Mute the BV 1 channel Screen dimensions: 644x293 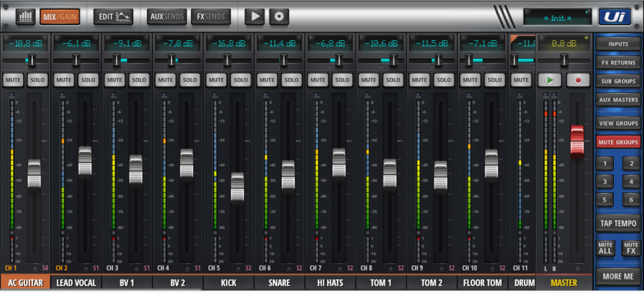click(x=114, y=80)
